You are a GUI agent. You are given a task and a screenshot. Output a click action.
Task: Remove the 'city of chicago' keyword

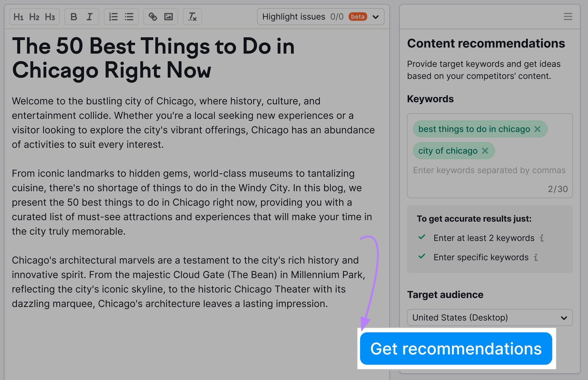(x=485, y=151)
